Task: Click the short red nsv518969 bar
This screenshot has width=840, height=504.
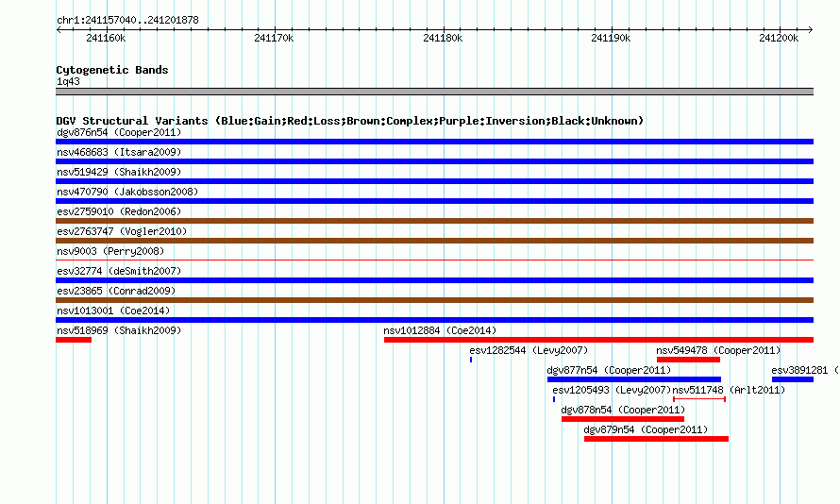Action: (x=74, y=340)
